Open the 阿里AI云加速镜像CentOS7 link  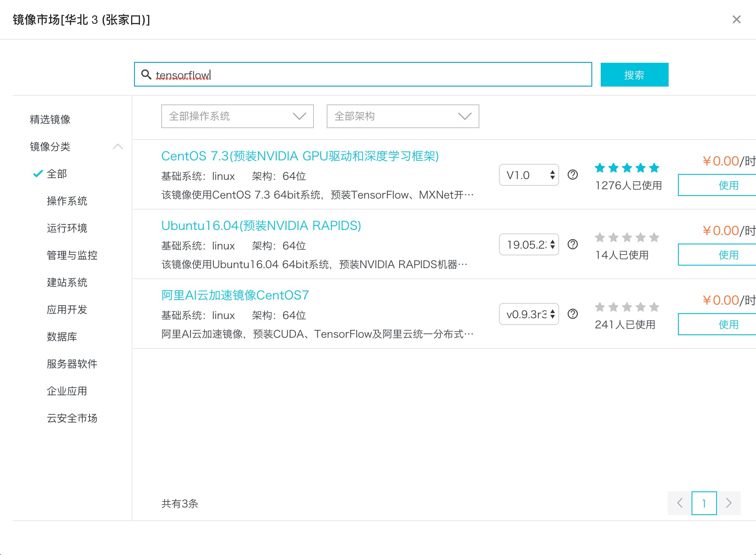pyautogui.click(x=235, y=295)
